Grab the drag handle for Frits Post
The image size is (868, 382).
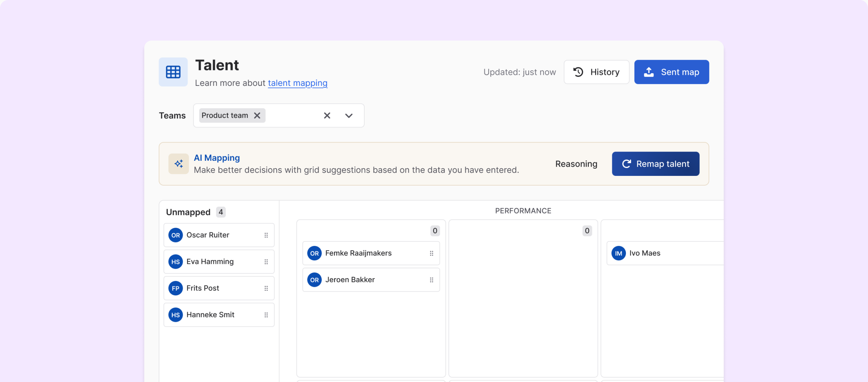[266, 288]
